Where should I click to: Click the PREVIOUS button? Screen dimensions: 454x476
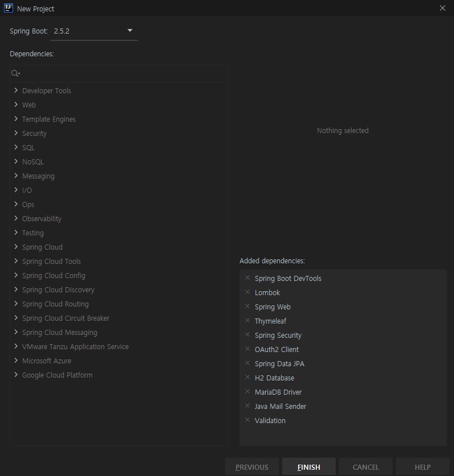point(252,467)
